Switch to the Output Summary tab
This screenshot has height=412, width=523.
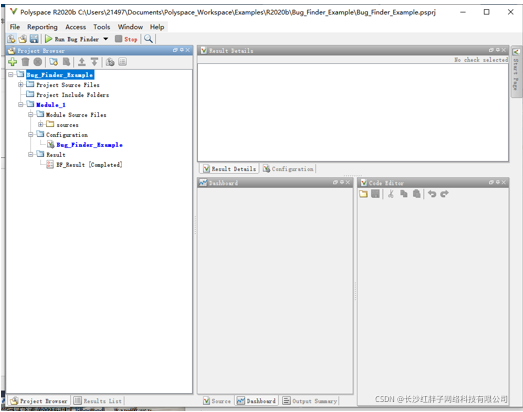[310, 401]
